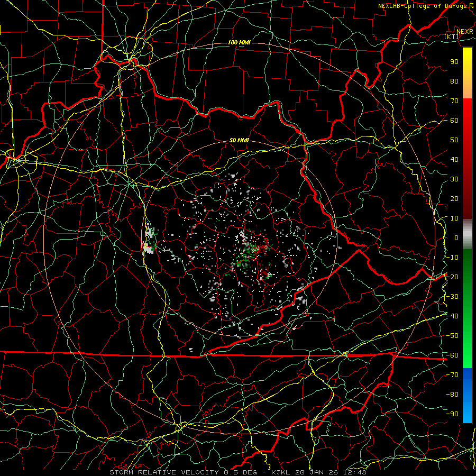Click the "-90" scale value
Screen dimensions: 476x476
(452, 414)
